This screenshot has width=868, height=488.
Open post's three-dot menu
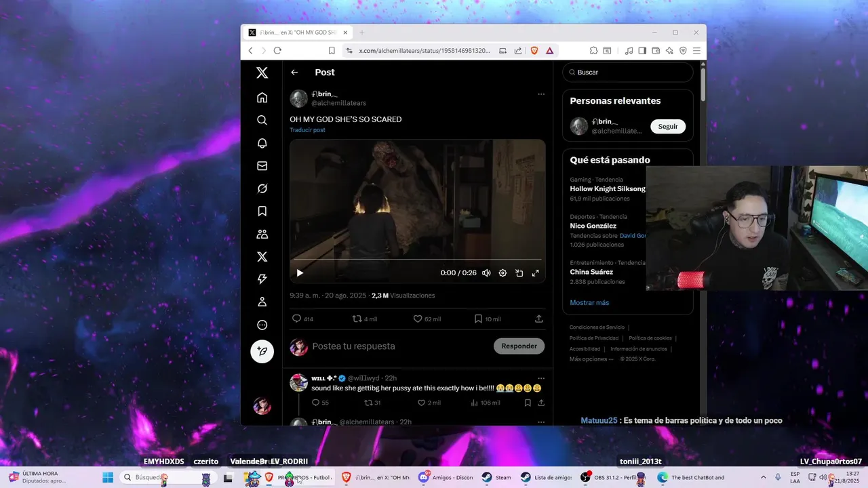coord(541,94)
